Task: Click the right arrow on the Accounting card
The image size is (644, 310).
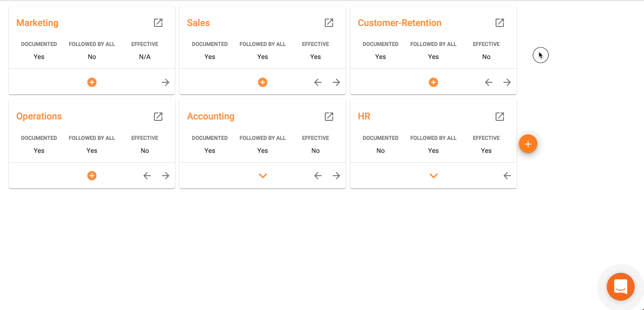Action: pos(336,175)
